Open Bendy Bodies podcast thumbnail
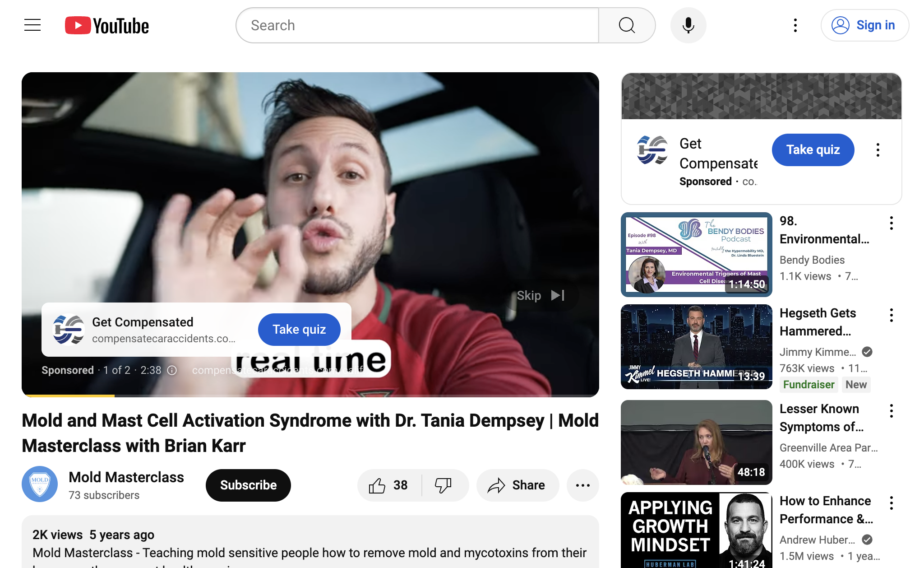This screenshot has height=568, width=924. (697, 255)
